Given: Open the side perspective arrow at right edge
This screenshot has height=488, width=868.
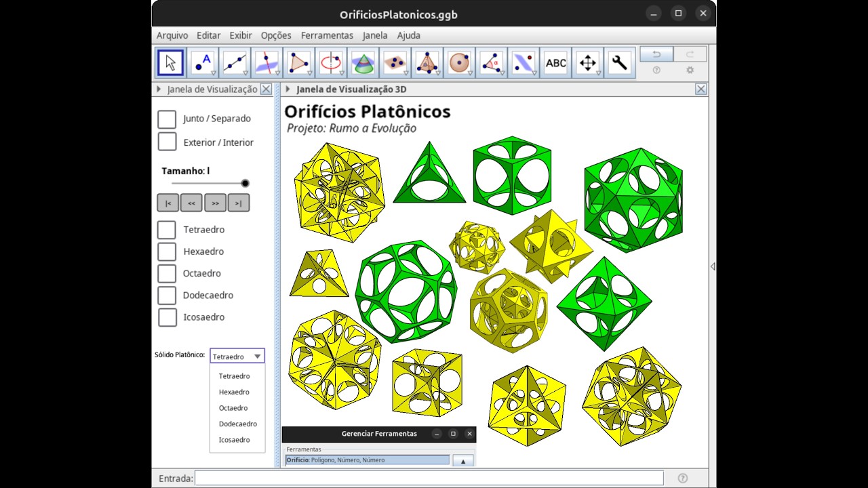Looking at the screenshot, I should [x=713, y=266].
